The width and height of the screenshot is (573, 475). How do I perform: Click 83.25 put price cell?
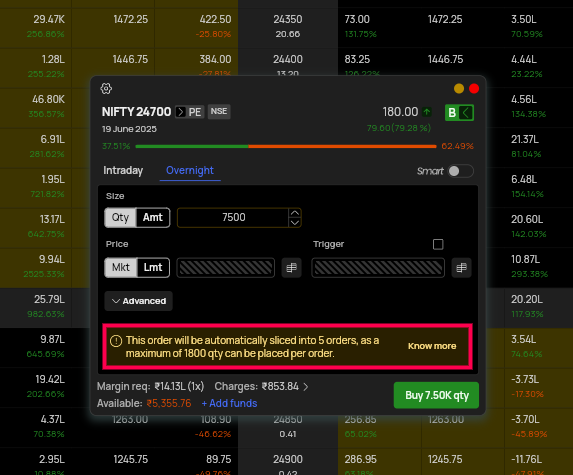pyautogui.click(x=357, y=59)
